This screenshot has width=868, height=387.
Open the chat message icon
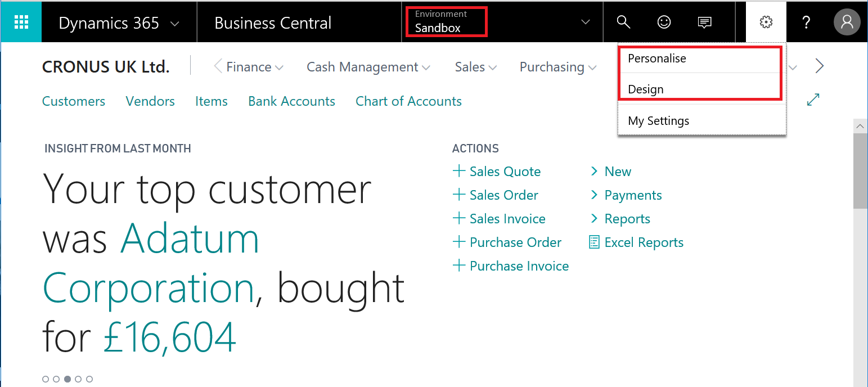pos(704,22)
